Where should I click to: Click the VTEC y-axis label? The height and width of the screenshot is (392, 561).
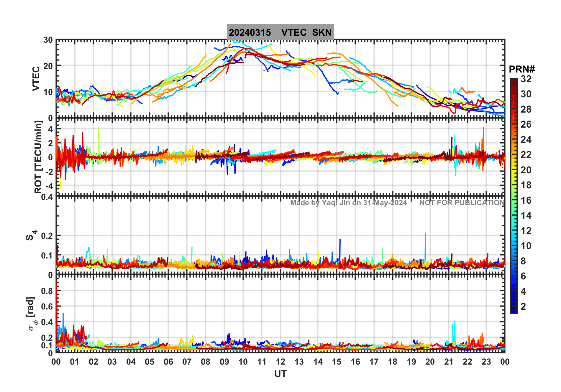pyautogui.click(x=36, y=78)
